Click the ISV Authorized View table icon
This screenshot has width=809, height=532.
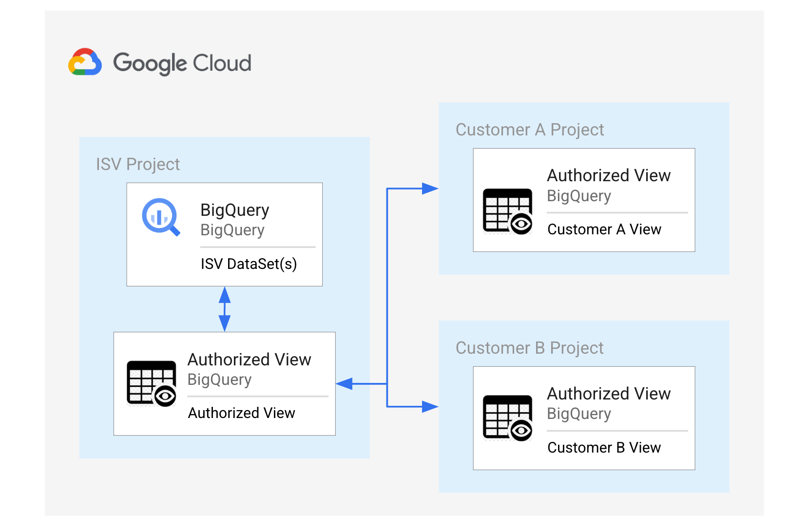pyautogui.click(x=152, y=383)
